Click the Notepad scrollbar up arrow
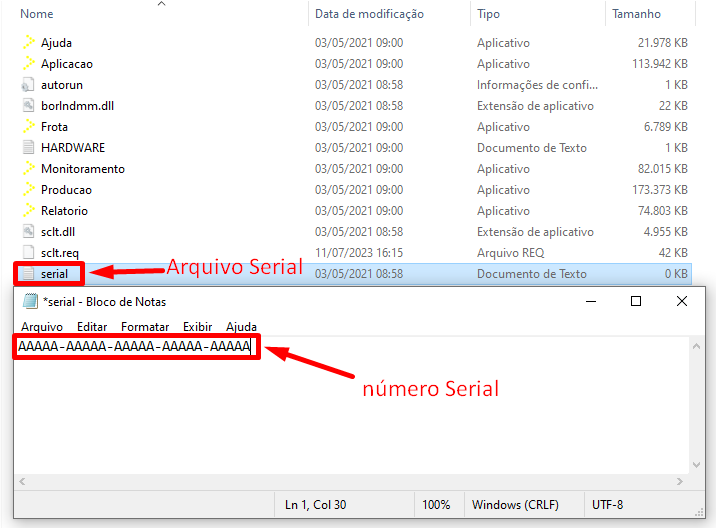The height and width of the screenshot is (528, 716). (x=699, y=346)
